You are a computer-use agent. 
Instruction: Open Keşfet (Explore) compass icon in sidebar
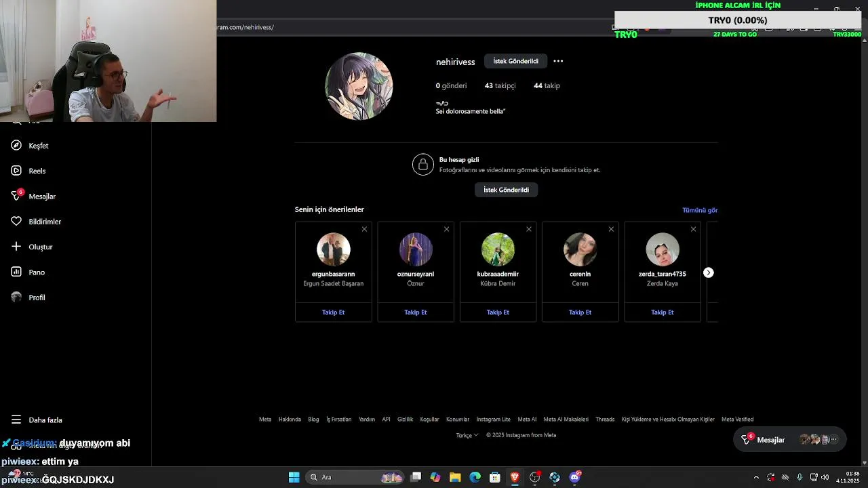(16, 145)
